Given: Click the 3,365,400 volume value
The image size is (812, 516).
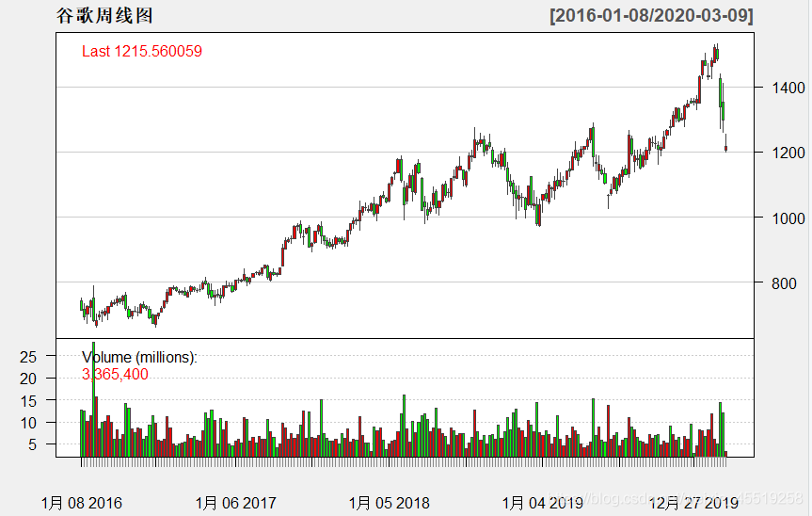Looking at the screenshot, I should coord(115,374).
